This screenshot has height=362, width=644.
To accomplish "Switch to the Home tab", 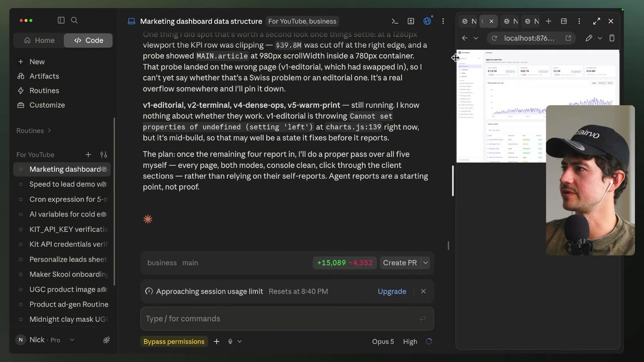I will pos(39,40).
